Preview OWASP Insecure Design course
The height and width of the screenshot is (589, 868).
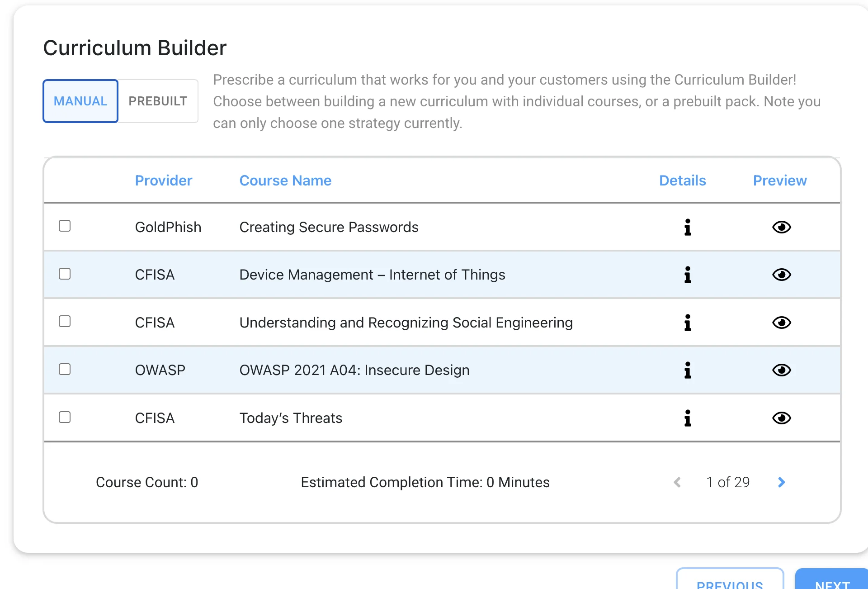(x=781, y=370)
